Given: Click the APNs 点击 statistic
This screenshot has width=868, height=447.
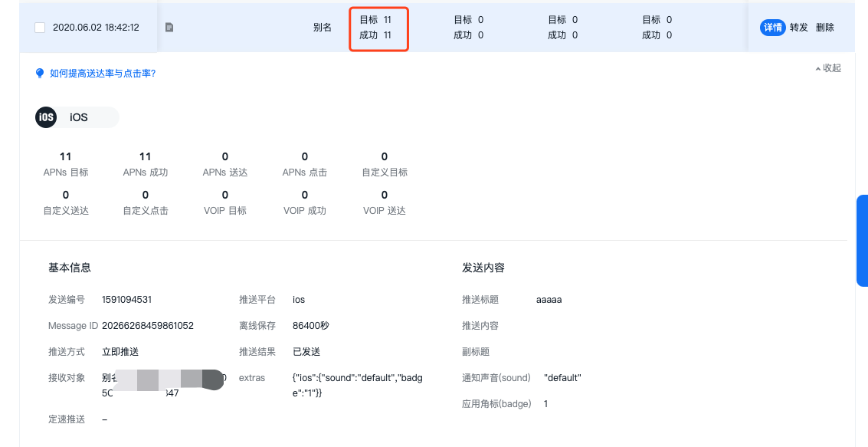Looking at the screenshot, I should click(x=305, y=164).
